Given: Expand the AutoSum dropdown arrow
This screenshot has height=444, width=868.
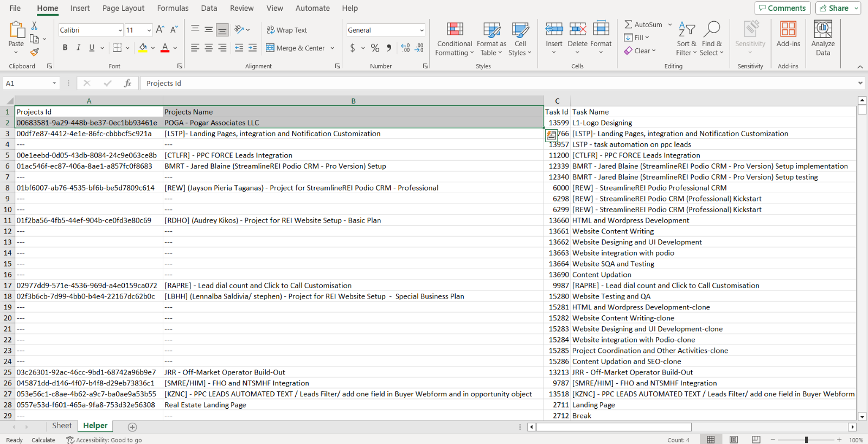Looking at the screenshot, I should (x=670, y=24).
